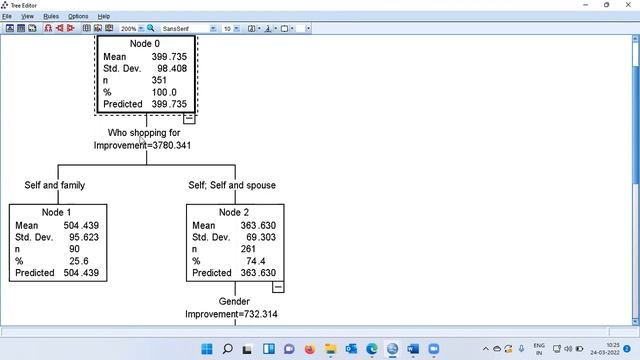This screenshot has width=640, height=360.
Task: Open File Explorer from taskbar
Action: click(x=330, y=349)
